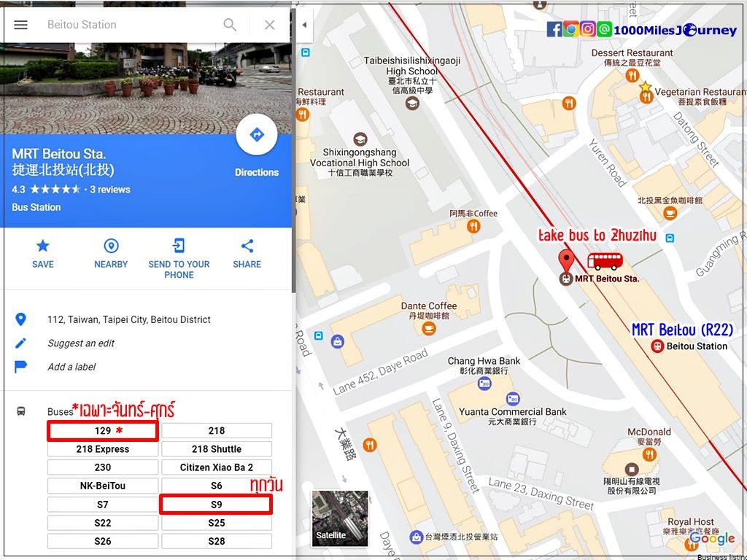Select bus line 218
The width and height of the screenshot is (747, 560).
coord(216,431)
